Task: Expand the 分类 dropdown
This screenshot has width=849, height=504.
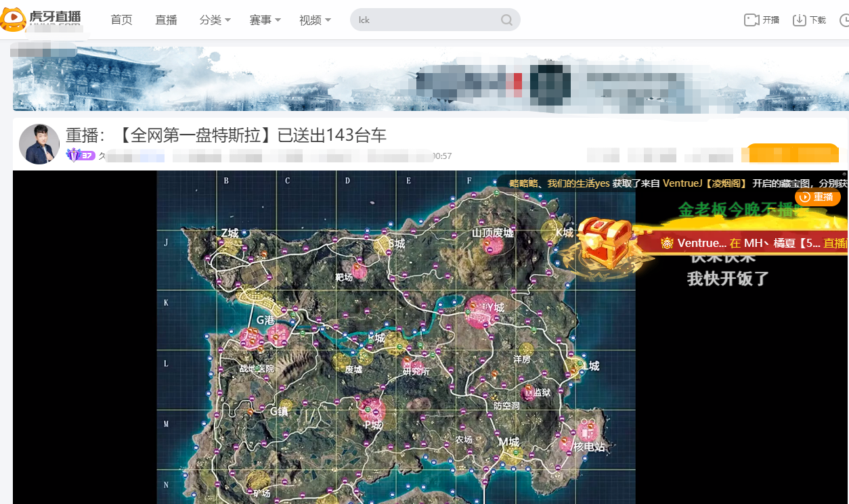Action: tap(215, 20)
